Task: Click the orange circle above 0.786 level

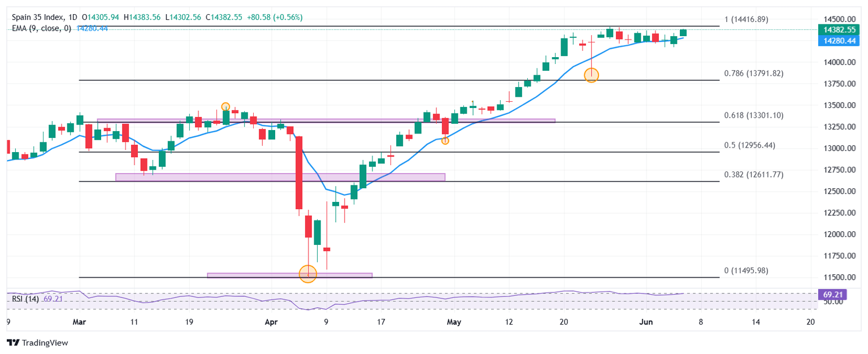Action: pos(591,75)
